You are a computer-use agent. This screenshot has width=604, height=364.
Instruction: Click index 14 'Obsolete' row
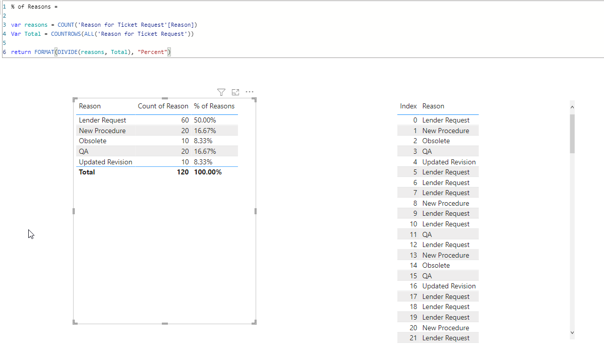(438, 265)
